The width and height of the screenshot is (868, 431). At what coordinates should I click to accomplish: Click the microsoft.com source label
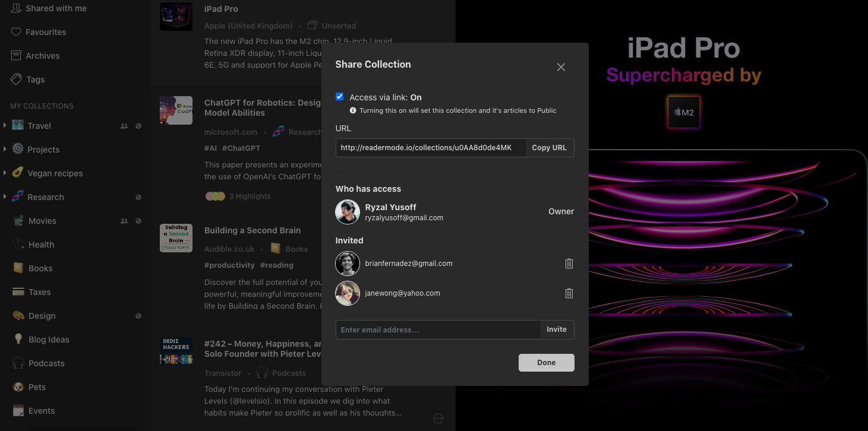(x=231, y=132)
